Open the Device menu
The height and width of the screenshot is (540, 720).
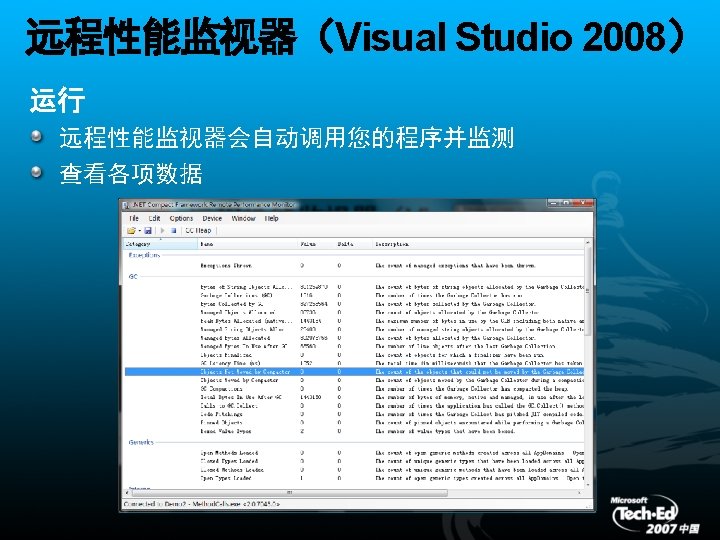pyautogui.click(x=212, y=218)
